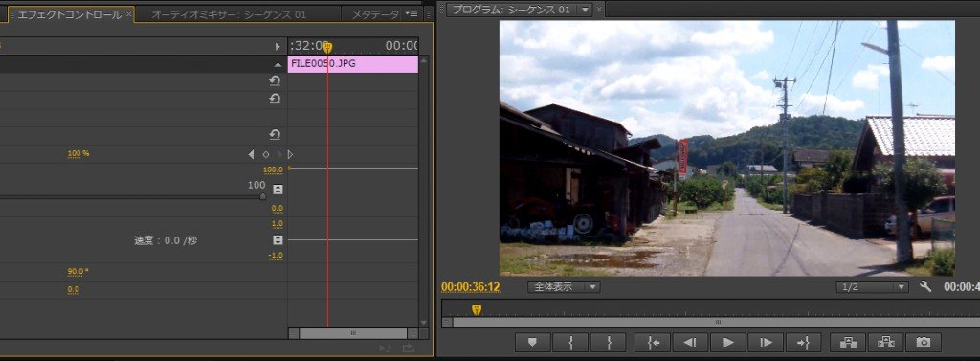Open the Effect Controls panel menu
Image resolution: width=980 pixels, height=361 pixels.
tap(412, 13)
